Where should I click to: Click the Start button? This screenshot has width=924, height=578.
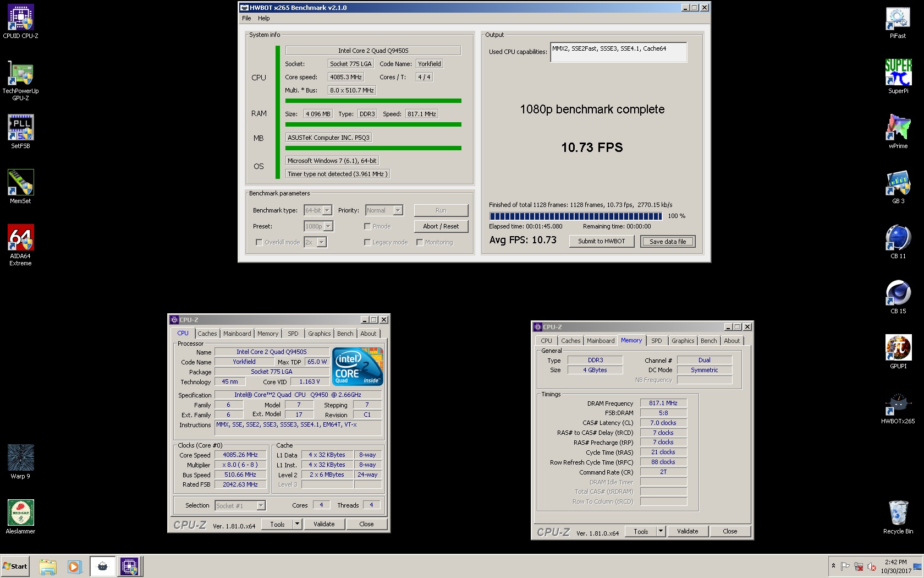click(15, 566)
